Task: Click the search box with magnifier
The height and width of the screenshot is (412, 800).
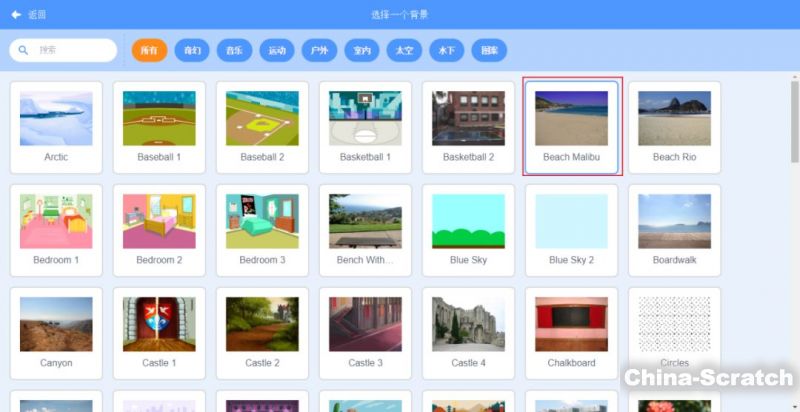Action: coord(64,49)
